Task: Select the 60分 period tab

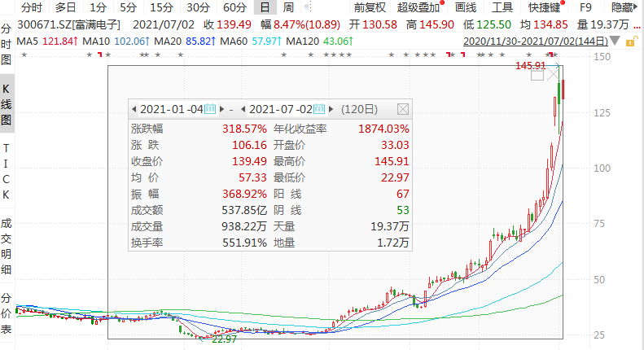Action: pyautogui.click(x=235, y=7)
